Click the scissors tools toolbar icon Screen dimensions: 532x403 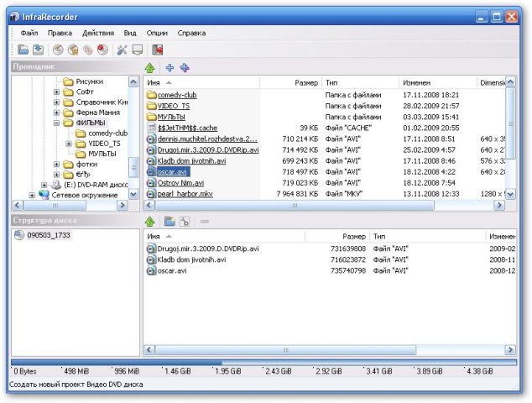pos(123,50)
